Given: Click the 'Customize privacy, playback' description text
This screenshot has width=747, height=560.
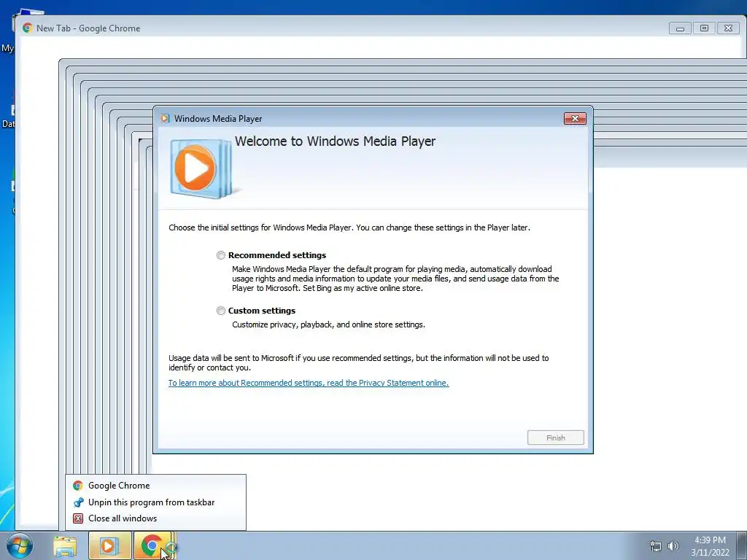Looking at the screenshot, I should pos(328,324).
